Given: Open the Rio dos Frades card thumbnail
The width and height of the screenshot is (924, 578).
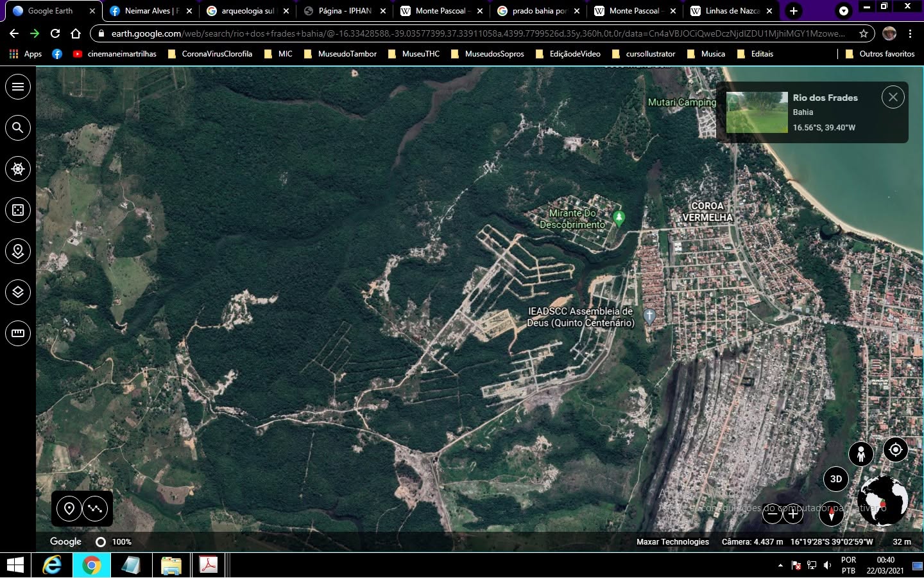Looking at the screenshot, I should pyautogui.click(x=757, y=112).
